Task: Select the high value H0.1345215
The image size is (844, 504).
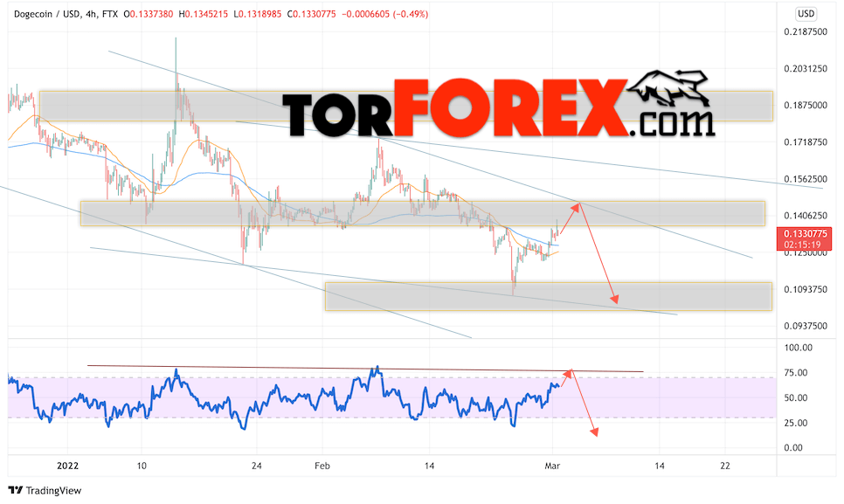Action: [x=204, y=15]
